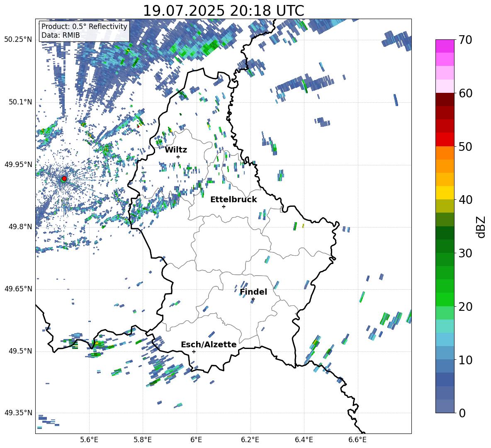
Task: Click the 49.95°N latitude label
Action: pos(18,165)
